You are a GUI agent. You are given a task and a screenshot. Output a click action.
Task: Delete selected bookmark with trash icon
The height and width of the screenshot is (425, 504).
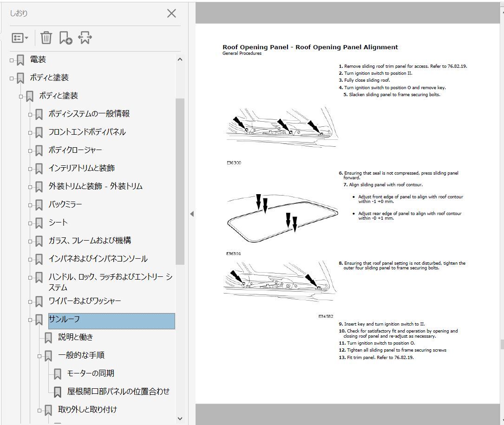46,38
